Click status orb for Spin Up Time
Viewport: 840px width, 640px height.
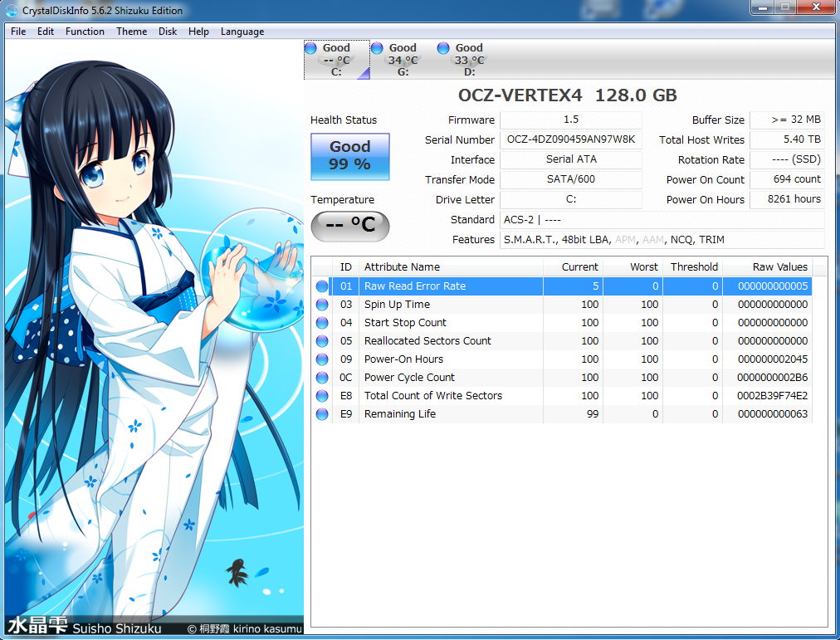(x=322, y=305)
